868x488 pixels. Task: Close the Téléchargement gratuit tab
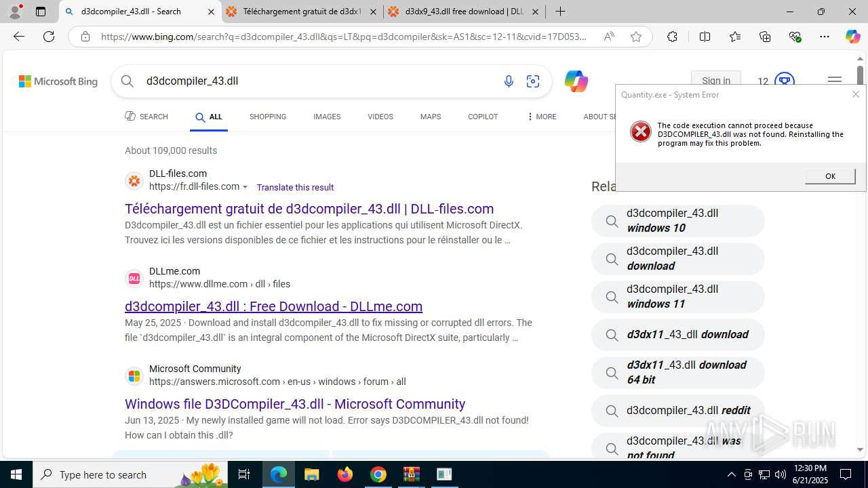[373, 12]
